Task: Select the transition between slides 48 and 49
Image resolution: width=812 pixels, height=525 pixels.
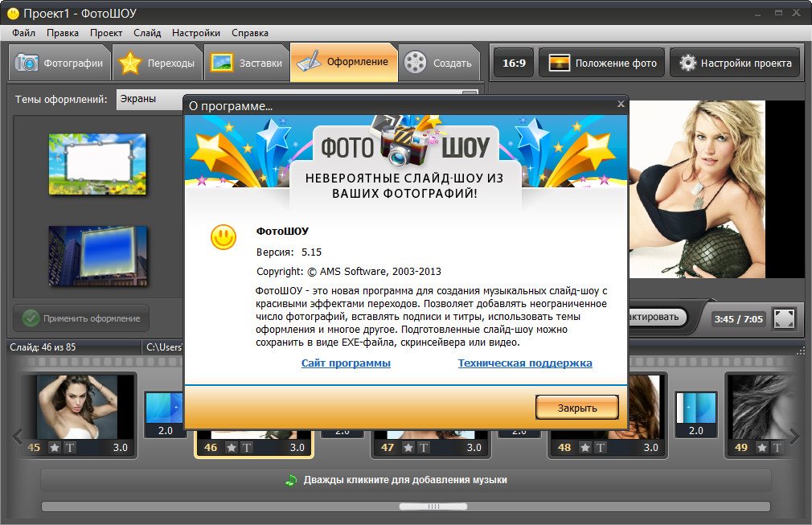Action: [x=695, y=414]
